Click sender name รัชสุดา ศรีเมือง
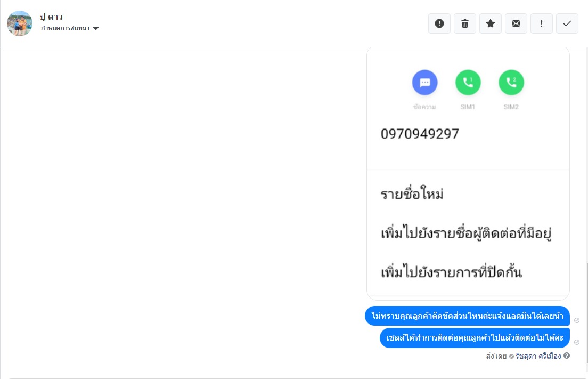This screenshot has width=588, height=379. [538, 356]
